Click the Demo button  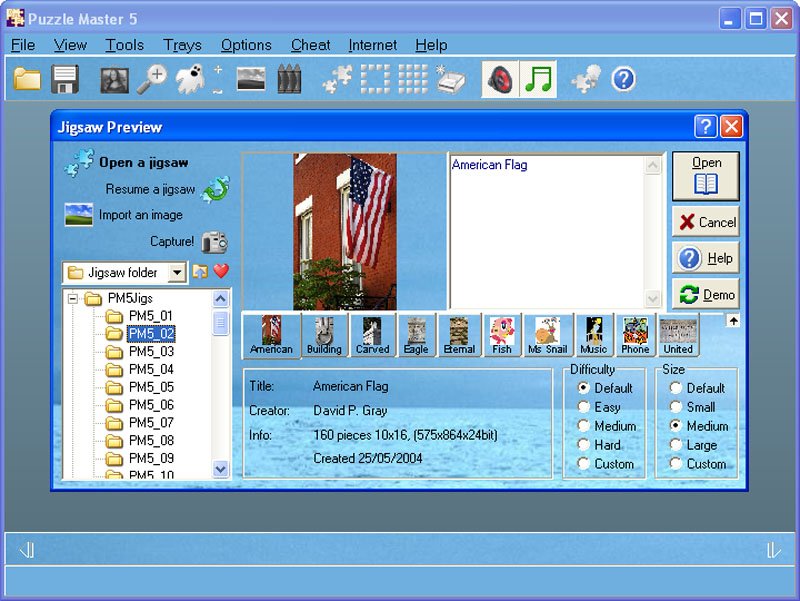706,294
